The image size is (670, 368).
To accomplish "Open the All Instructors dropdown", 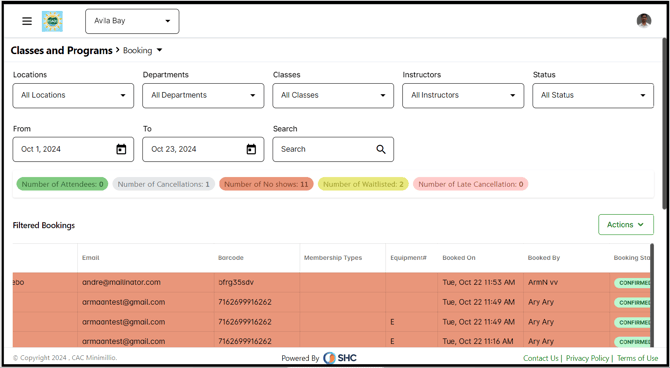I will (x=463, y=95).
